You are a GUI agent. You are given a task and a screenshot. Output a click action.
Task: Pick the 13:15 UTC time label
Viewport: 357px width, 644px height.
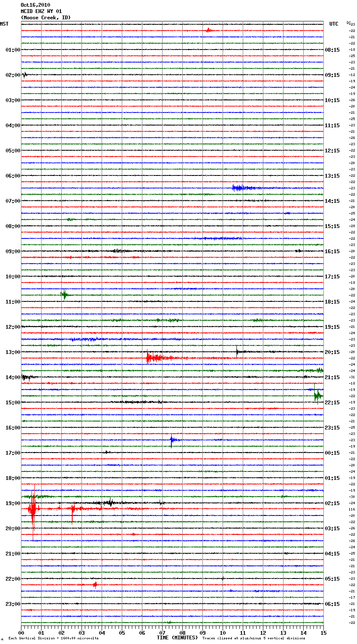tap(332, 176)
